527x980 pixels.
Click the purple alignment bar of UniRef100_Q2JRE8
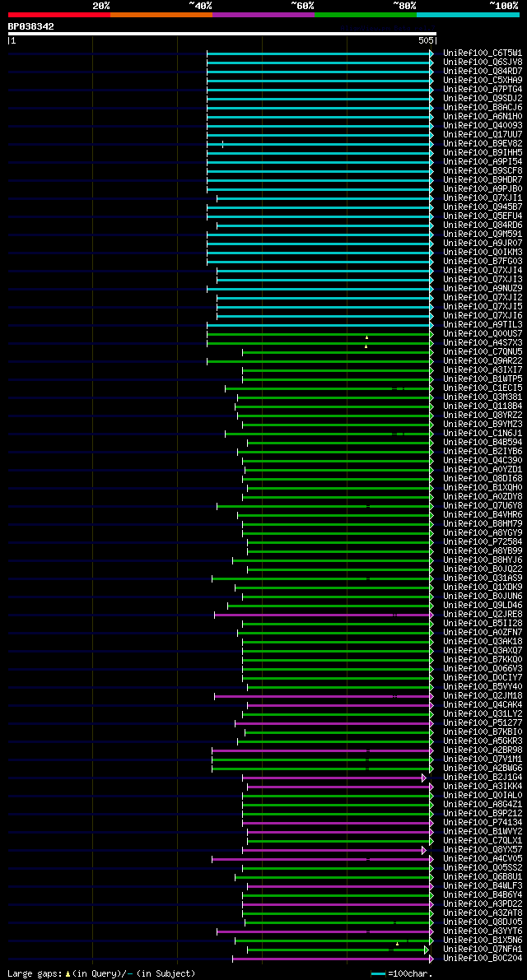tap(324, 615)
